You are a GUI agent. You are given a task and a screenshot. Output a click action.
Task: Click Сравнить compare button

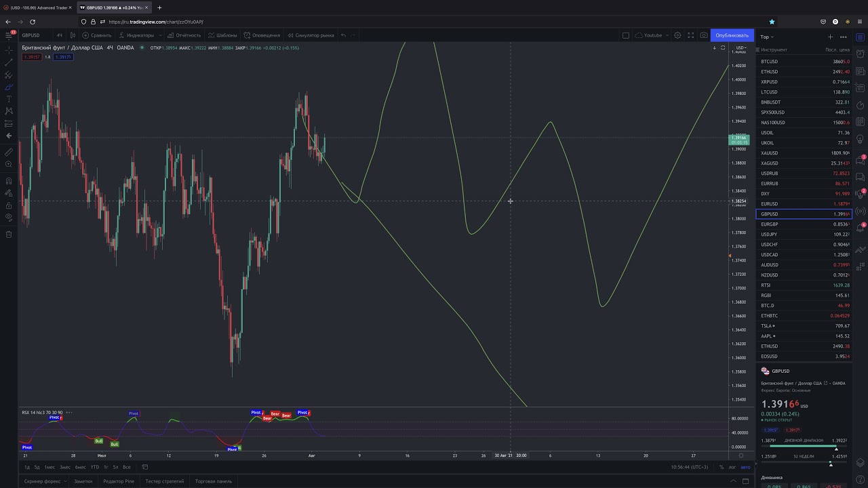[x=97, y=35]
